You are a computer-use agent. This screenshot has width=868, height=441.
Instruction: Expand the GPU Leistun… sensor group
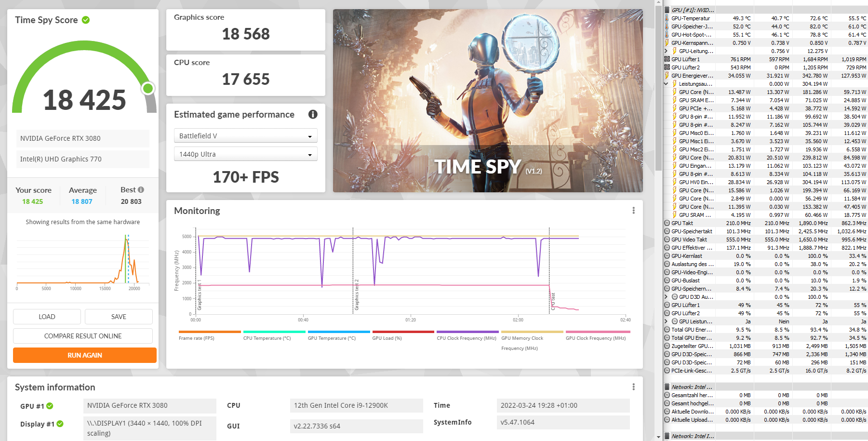click(667, 321)
